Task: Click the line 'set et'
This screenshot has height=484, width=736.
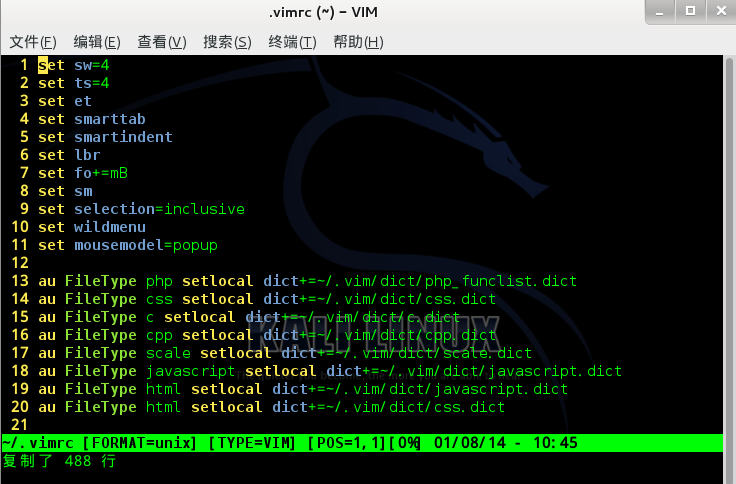Action: pyautogui.click(x=65, y=101)
